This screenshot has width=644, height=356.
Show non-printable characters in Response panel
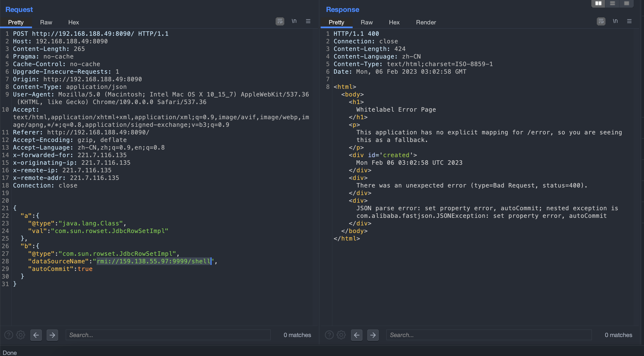coord(615,21)
